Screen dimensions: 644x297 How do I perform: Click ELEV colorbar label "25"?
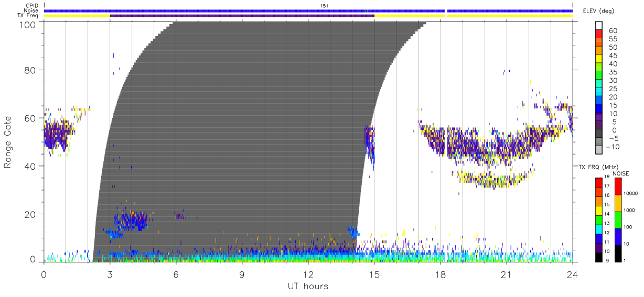[613, 89]
